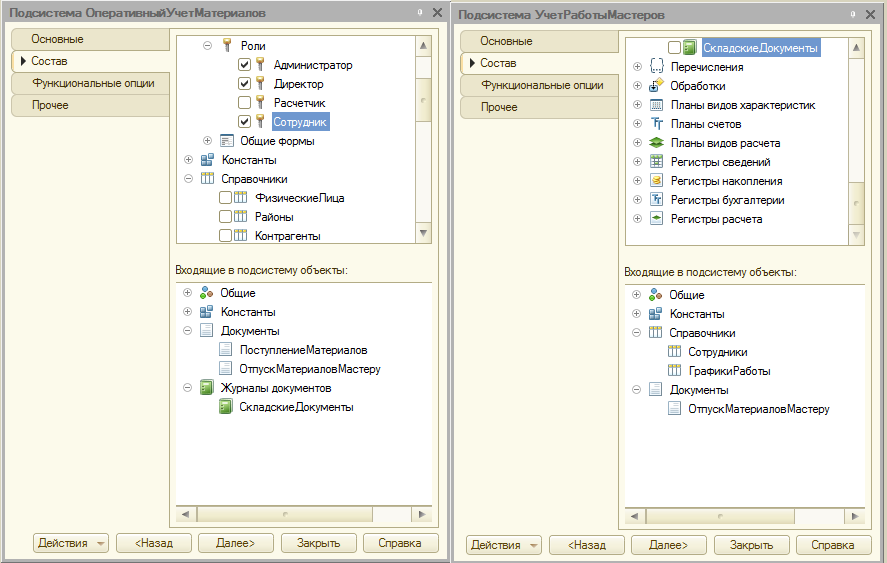Collapse Справочники in left upper tree
Screen dimensions: 887x563
coord(188,178)
